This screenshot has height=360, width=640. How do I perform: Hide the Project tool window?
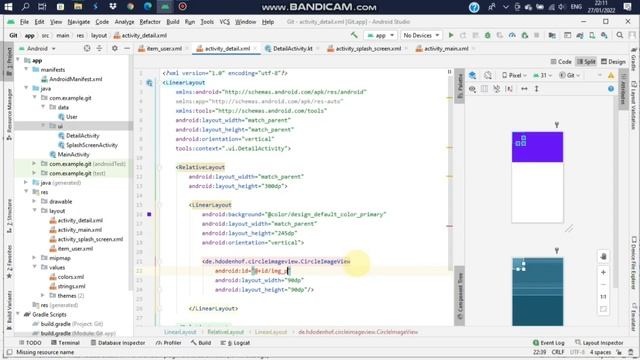[127, 48]
